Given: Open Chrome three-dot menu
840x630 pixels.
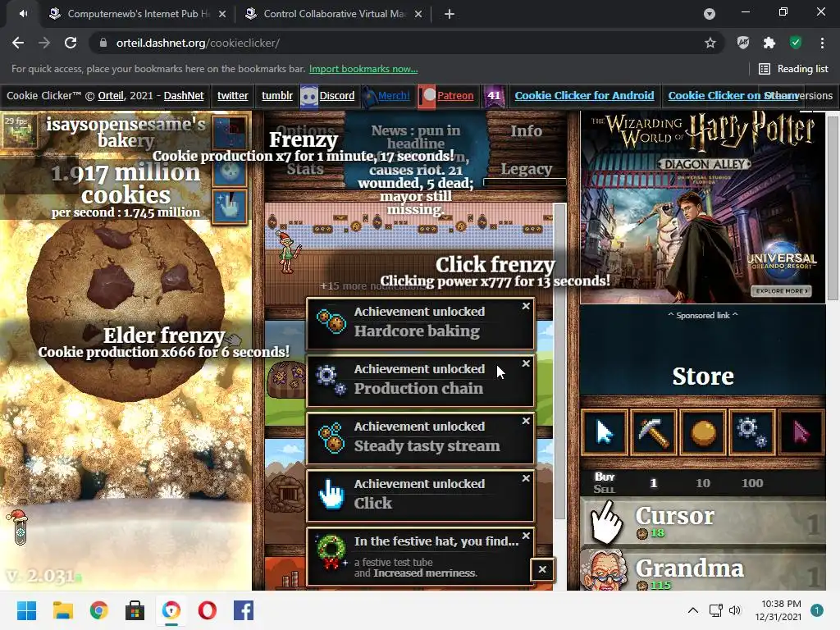Looking at the screenshot, I should pyautogui.click(x=822, y=43).
